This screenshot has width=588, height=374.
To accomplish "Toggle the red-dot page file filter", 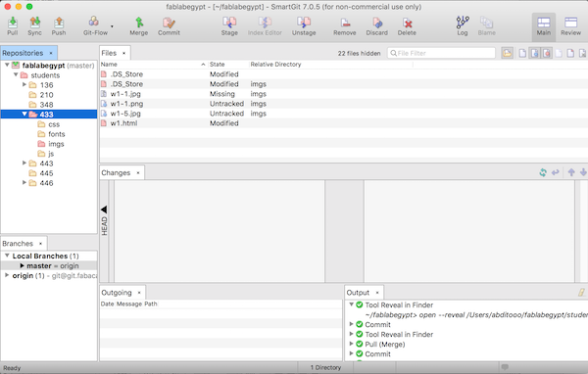I will (547, 53).
